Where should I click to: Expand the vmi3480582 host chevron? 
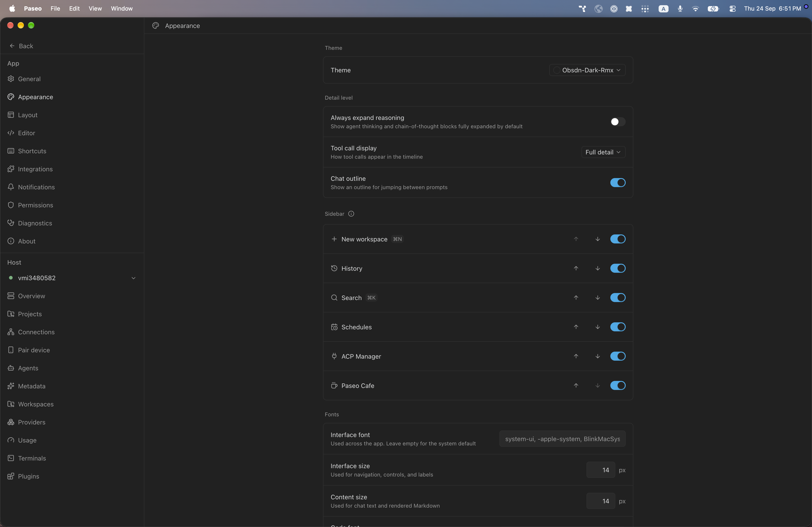pyautogui.click(x=133, y=278)
